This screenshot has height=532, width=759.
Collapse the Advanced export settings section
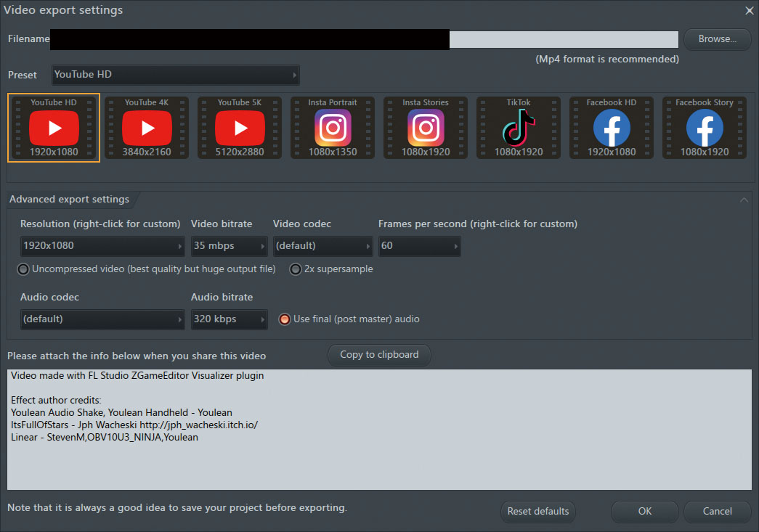[x=744, y=200]
